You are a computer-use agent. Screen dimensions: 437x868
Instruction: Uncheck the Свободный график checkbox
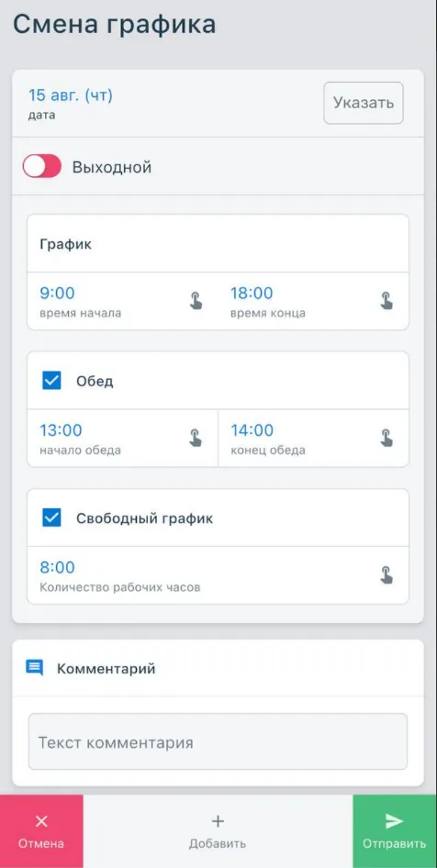point(51,518)
